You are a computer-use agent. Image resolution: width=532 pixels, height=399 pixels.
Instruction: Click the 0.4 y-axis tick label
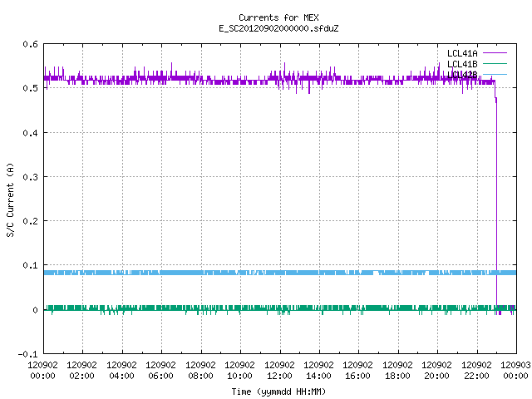click(x=30, y=133)
